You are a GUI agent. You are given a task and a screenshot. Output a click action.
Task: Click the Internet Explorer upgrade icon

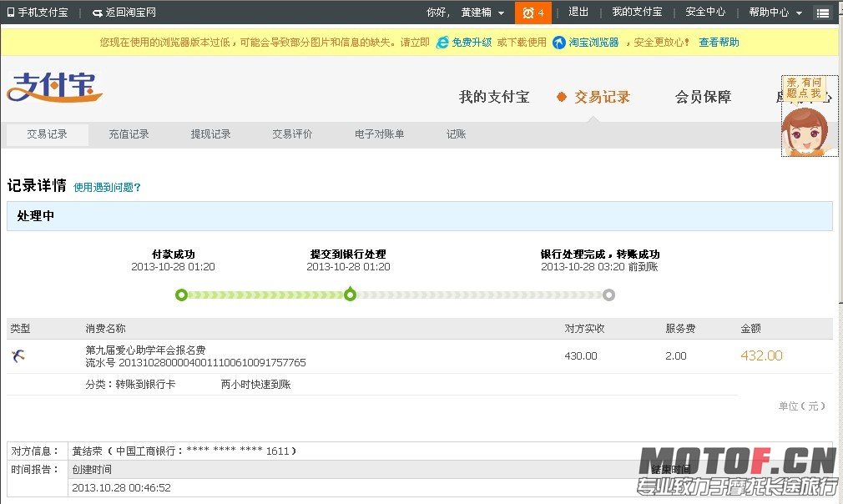pyautogui.click(x=442, y=43)
